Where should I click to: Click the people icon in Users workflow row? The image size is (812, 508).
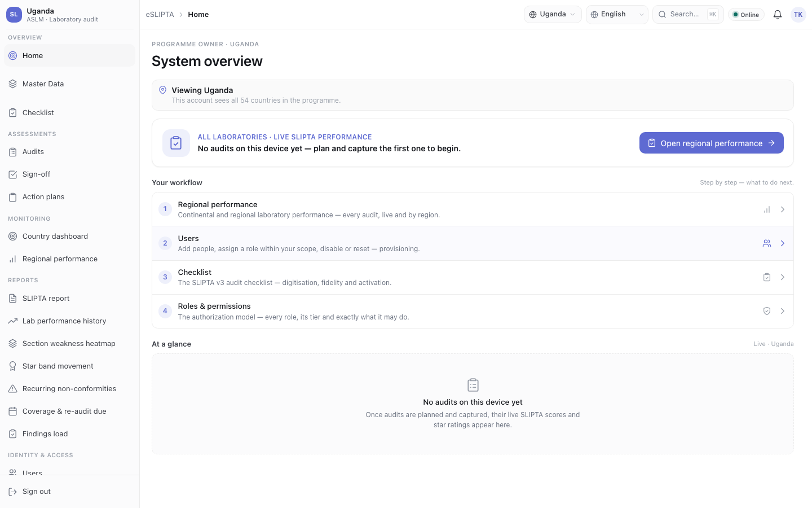click(767, 243)
